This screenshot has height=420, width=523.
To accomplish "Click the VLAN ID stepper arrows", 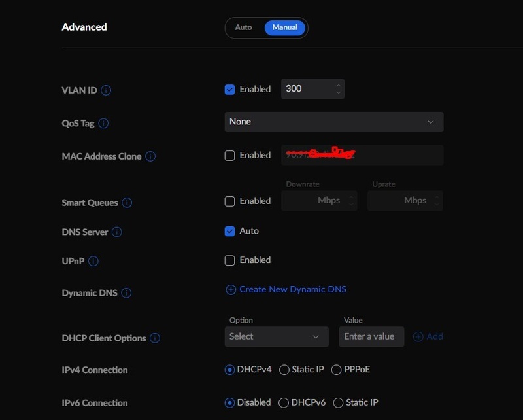I will 338,89.
